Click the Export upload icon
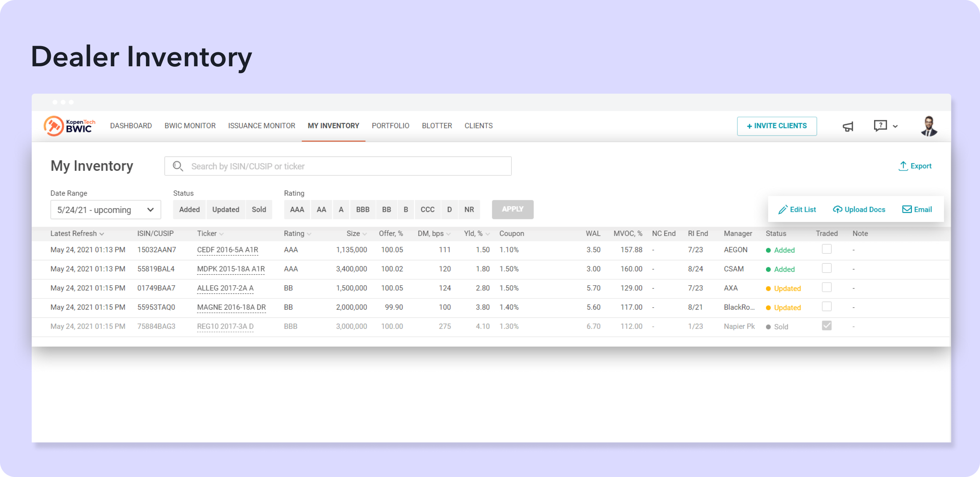 [903, 166]
